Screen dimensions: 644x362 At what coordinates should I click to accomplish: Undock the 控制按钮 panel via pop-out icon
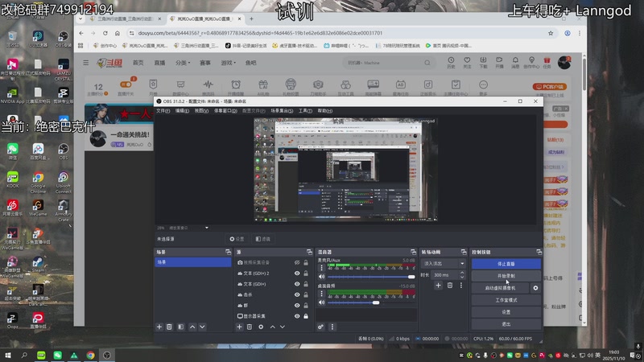coord(539,252)
